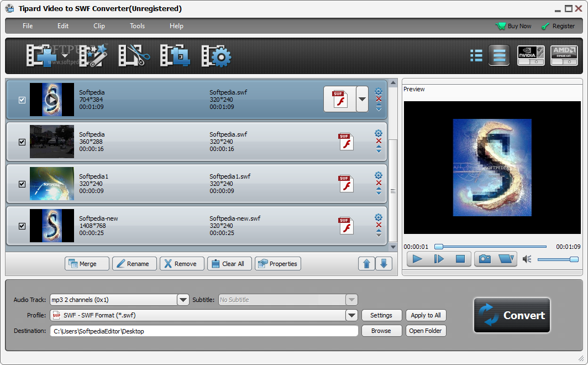Viewport: 588px width, 365px height.
Task: Click the Remove button
Action: point(182,264)
